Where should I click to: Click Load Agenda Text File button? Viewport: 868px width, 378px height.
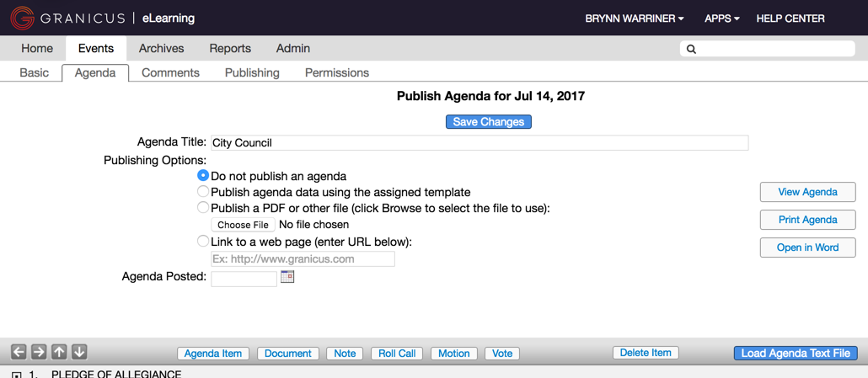796,353
